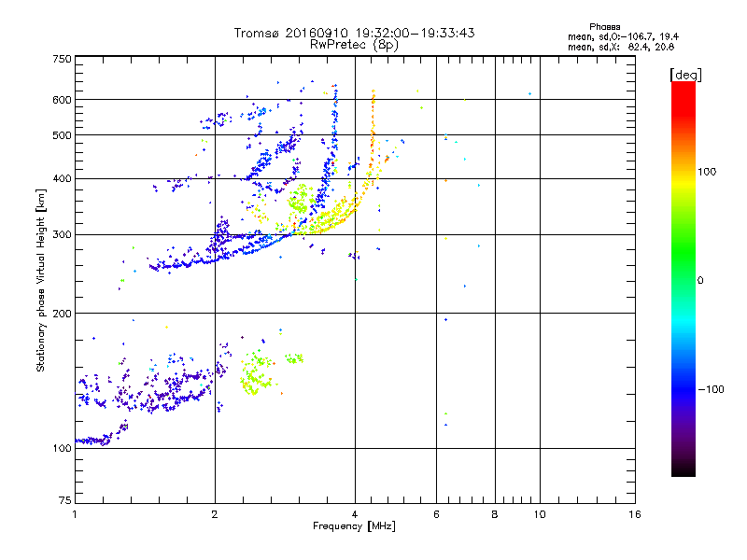The image size is (747, 560).
Task: Click the y-axis tick label "750"
Action: pos(62,60)
